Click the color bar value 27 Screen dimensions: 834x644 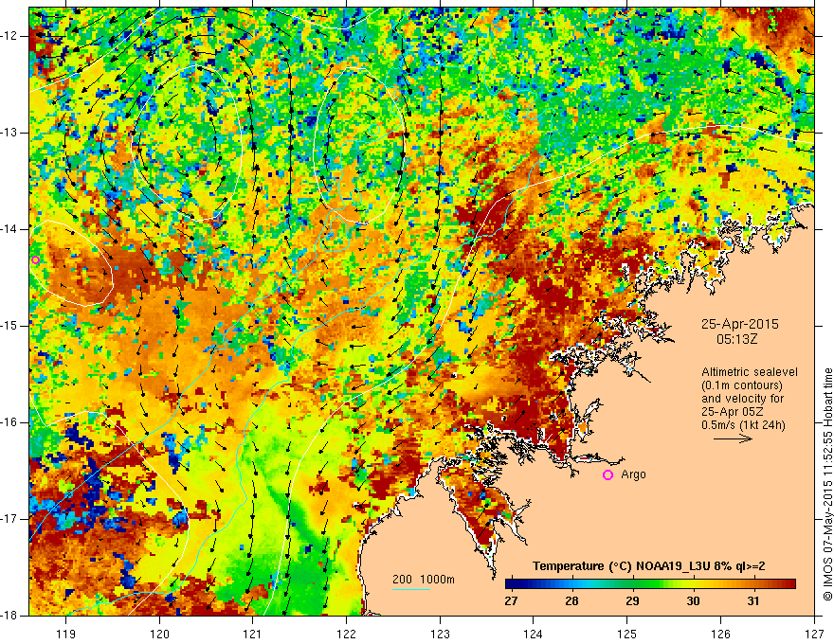[511, 601]
